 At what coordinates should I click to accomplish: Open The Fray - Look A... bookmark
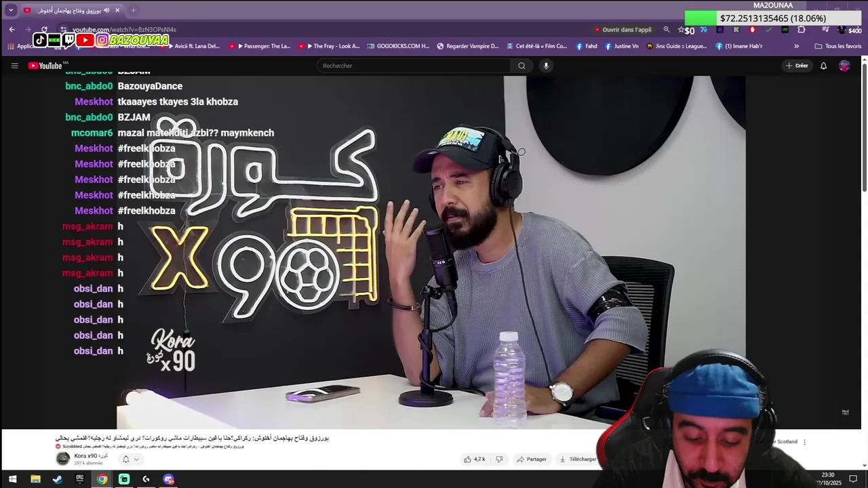tap(329, 46)
